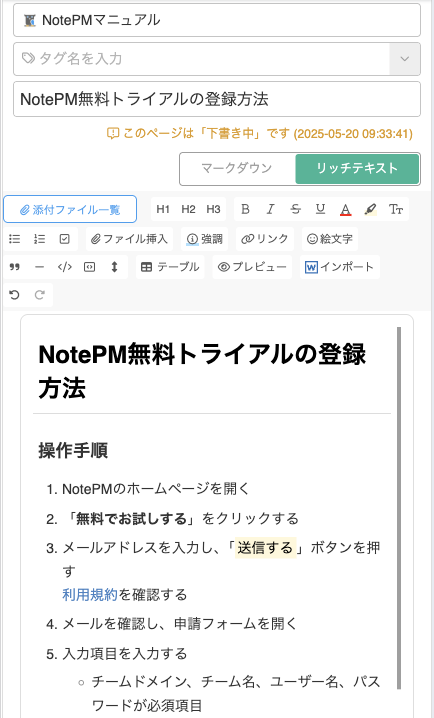434x718 pixels.
Task: Insert a blockquote
Action: 15,267
